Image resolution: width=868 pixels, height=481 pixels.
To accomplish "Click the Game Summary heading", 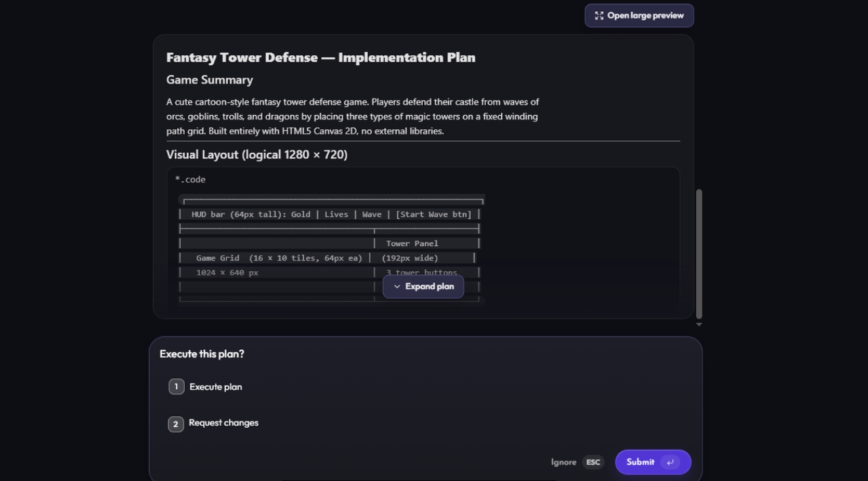I will 210,80.
